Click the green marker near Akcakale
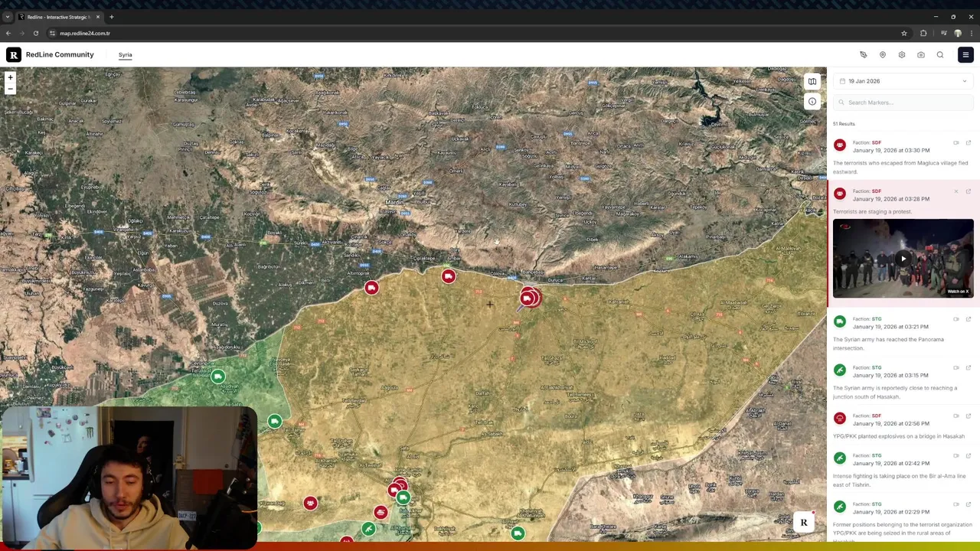 pos(218,377)
